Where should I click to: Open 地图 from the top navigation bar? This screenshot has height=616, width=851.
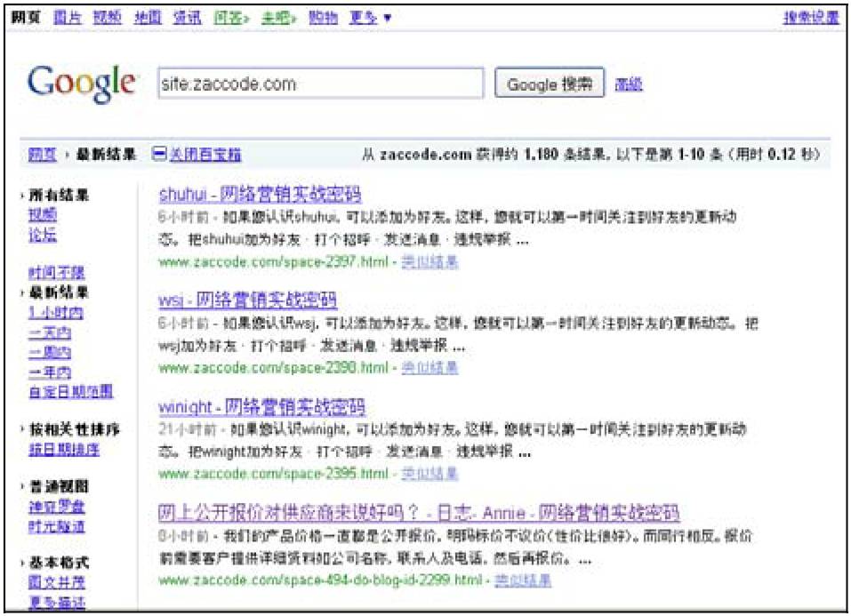(x=148, y=18)
